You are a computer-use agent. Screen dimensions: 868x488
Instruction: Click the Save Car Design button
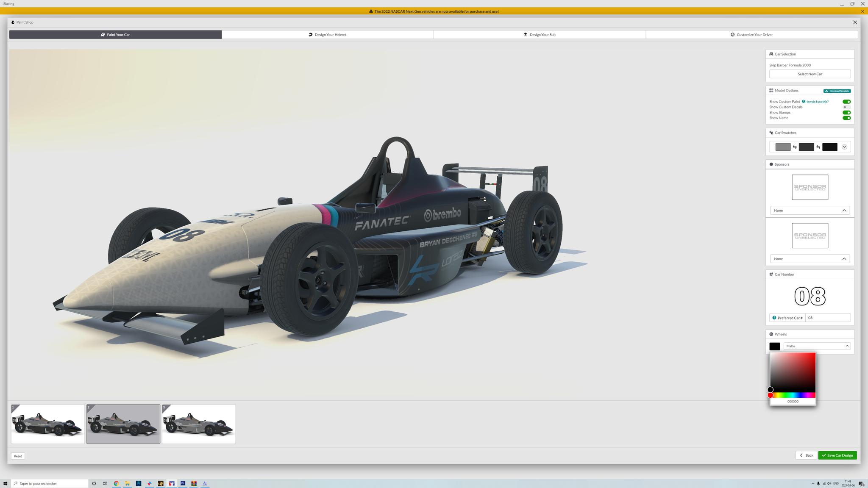click(837, 455)
